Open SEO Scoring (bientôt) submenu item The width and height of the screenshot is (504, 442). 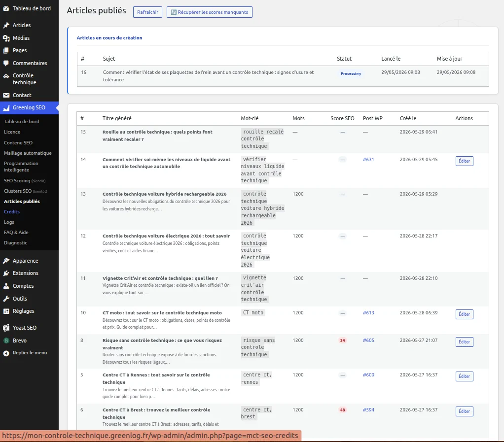point(25,181)
